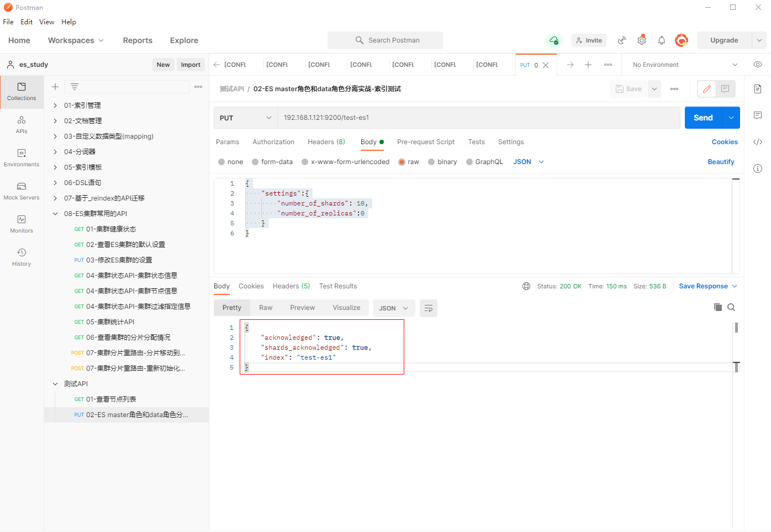This screenshot has height=532, width=771.
Task: Open the No Environment selector dropdown
Action: (684, 65)
